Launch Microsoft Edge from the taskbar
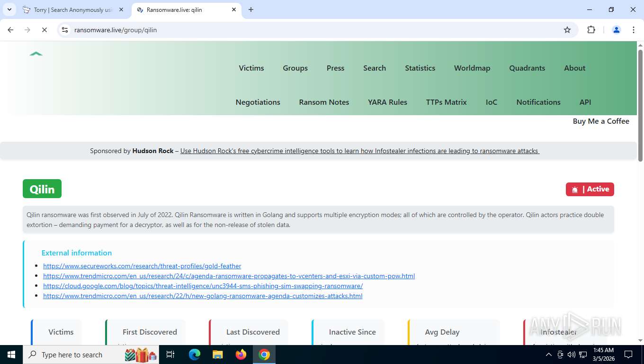Image resolution: width=644 pixels, height=364 pixels. point(195,355)
